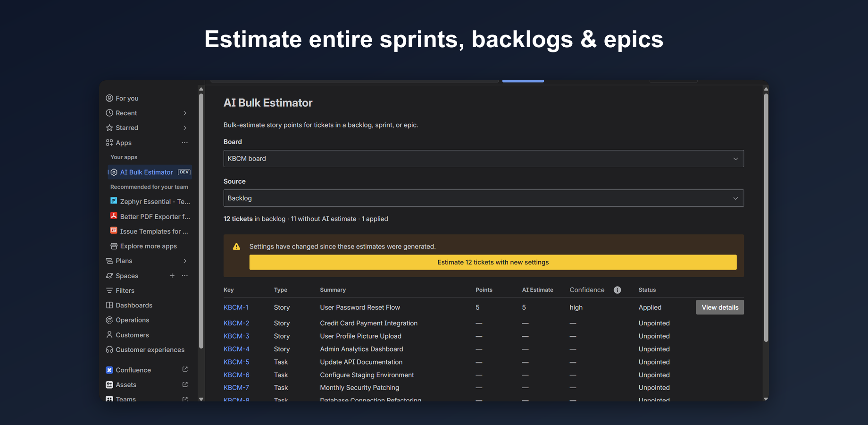Click 'Update API Documentation' summary

[361, 362]
